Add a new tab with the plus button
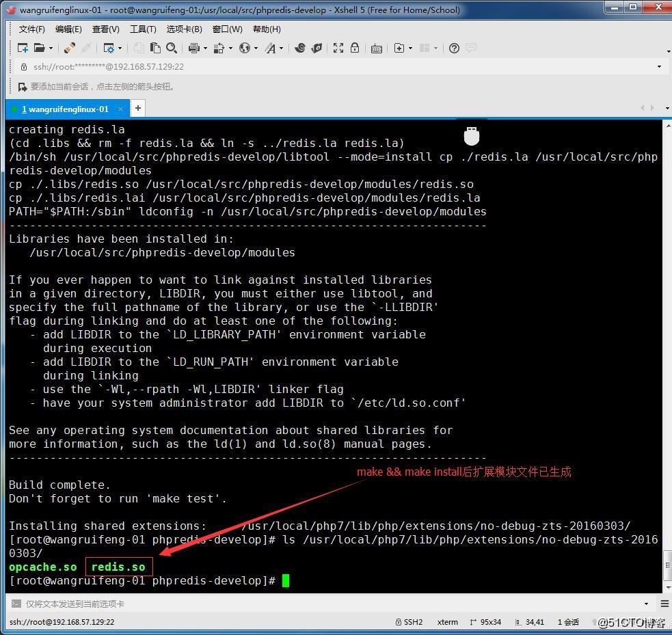Viewport: 672px width, 635px height. click(x=138, y=109)
